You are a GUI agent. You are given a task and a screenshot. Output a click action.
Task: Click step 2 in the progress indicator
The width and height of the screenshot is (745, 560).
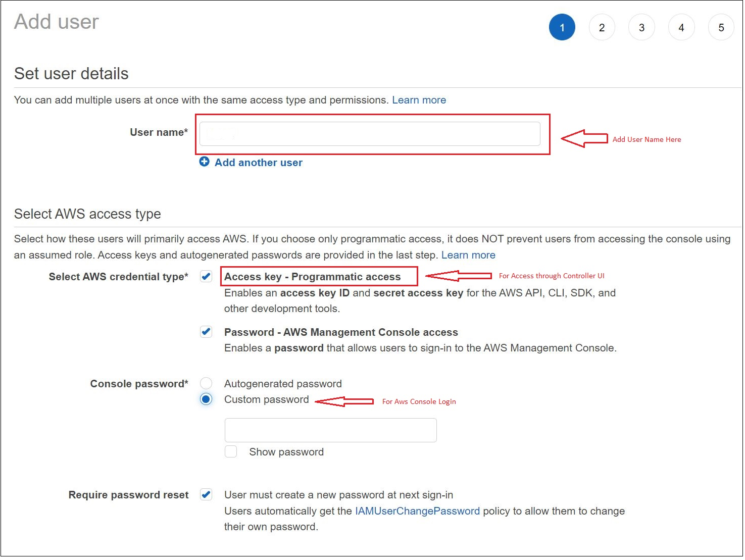602,27
